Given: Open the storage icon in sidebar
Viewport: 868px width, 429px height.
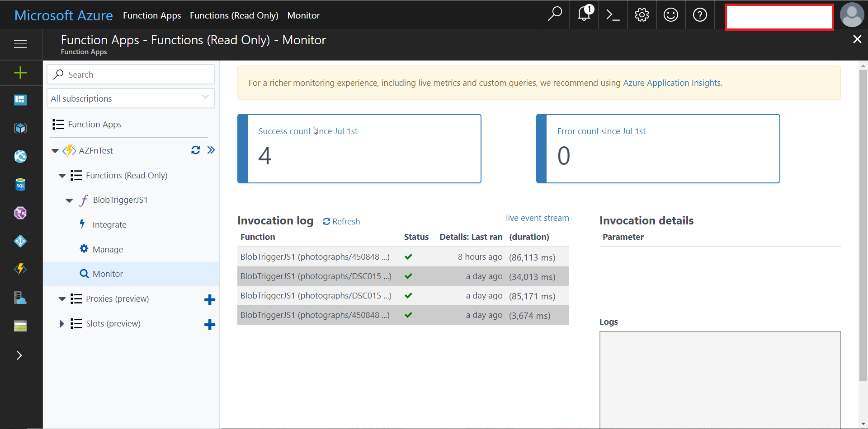Looking at the screenshot, I should click(20, 326).
